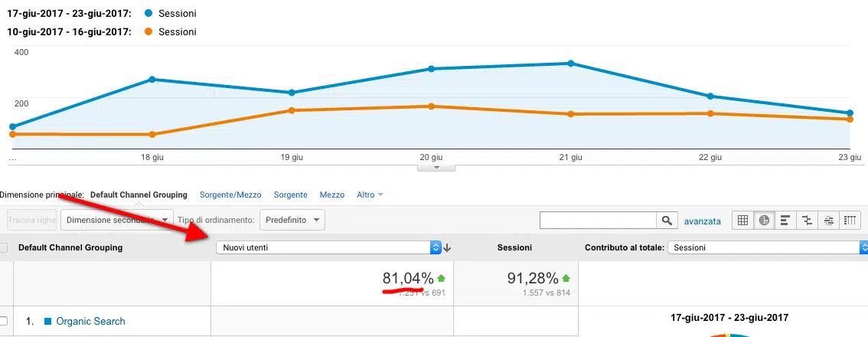This screenshot has height=337, width=868.
Task: Switch dimension to Mezzo
Action: coord(332,195)
